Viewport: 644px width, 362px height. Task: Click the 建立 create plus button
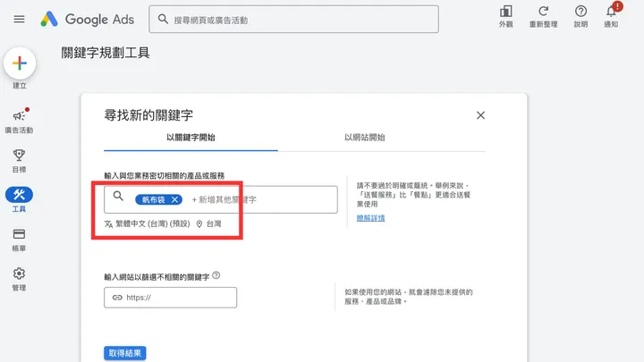[x=20, y=63]
